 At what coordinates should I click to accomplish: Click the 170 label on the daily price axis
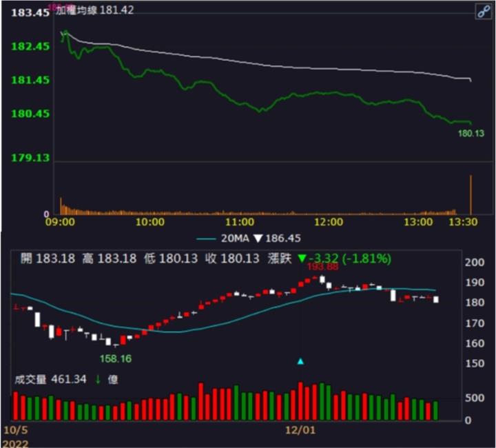475,323
